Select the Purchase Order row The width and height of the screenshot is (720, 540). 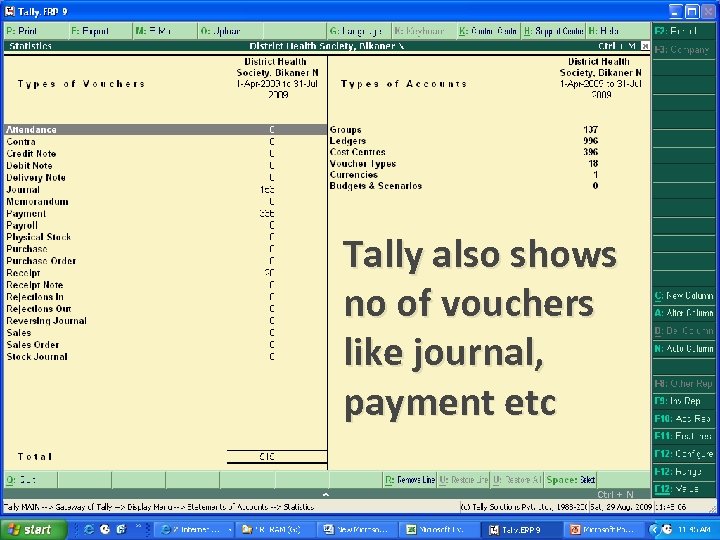(x=165, y=261)
